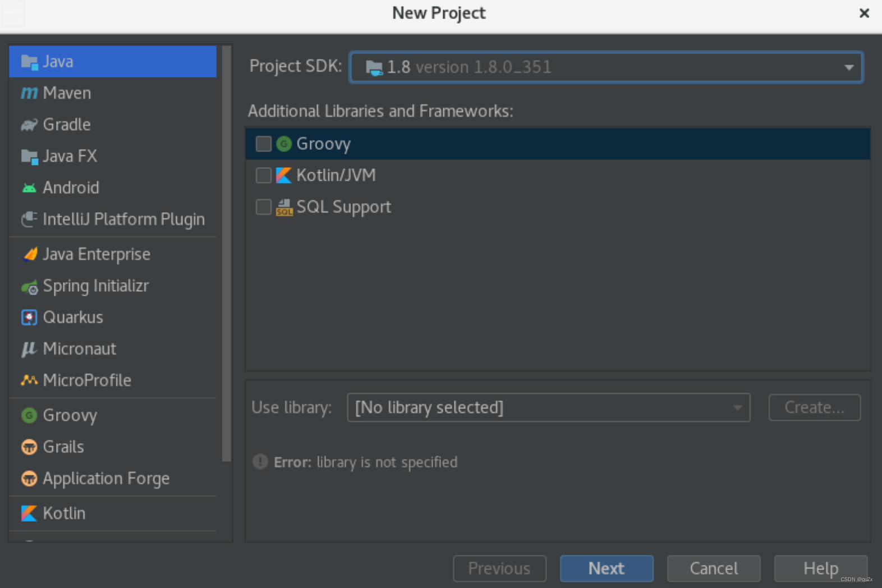Click the project type list scrollbar
Image resolution: width=882 pixels, height=588 pixels.
tap(227, 254)
